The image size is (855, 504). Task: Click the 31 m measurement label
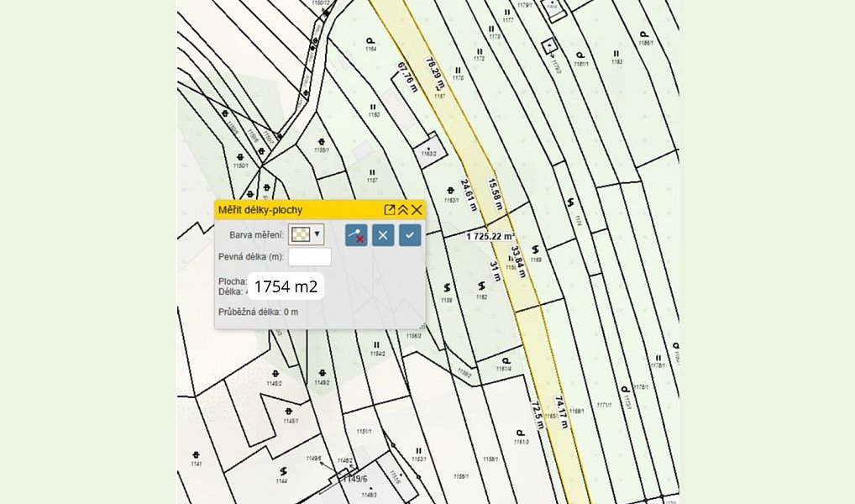click(x=496, y=271)
